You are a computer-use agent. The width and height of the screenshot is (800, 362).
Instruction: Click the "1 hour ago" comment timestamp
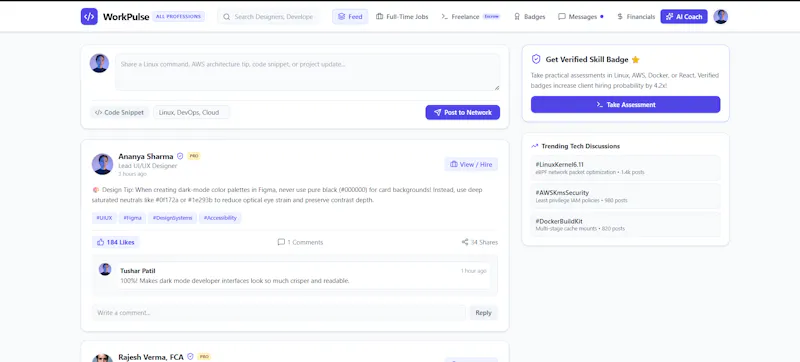(473, 271)
